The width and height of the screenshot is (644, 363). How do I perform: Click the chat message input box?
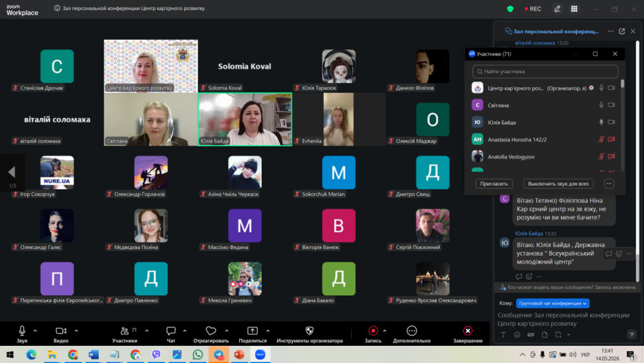563,319
